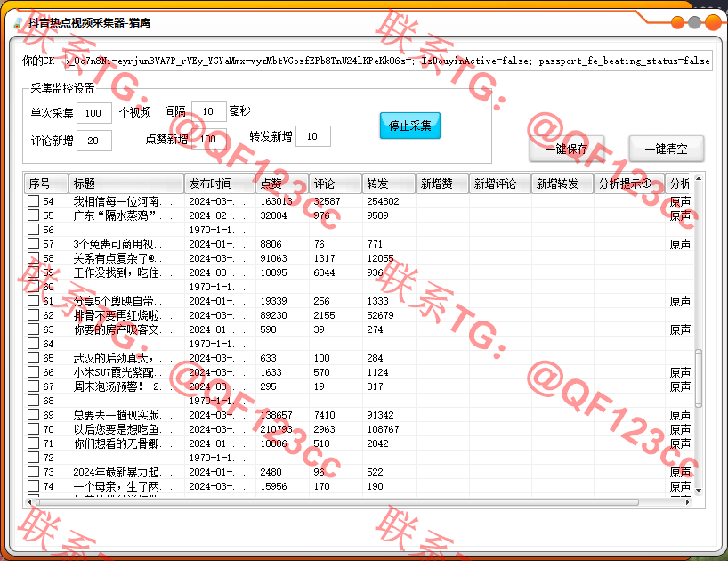Viewport: 728px width, 561px height.
Task: Select the title cell "广东“隔水蒸鸡”..."
Action: pyautogui.click(x=123, y=215)
